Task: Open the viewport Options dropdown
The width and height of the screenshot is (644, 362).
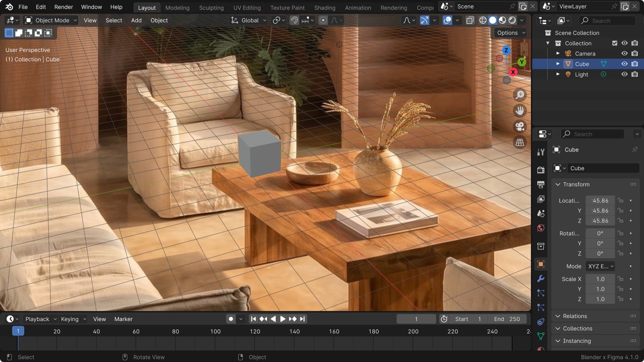Action: 511,33
